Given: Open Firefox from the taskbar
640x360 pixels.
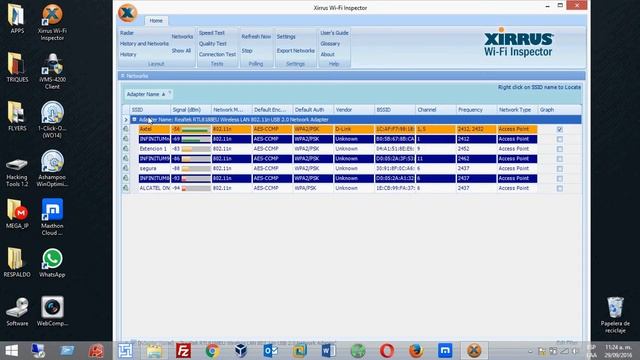Looking at the screenshot, I should (x=416, y=351).
